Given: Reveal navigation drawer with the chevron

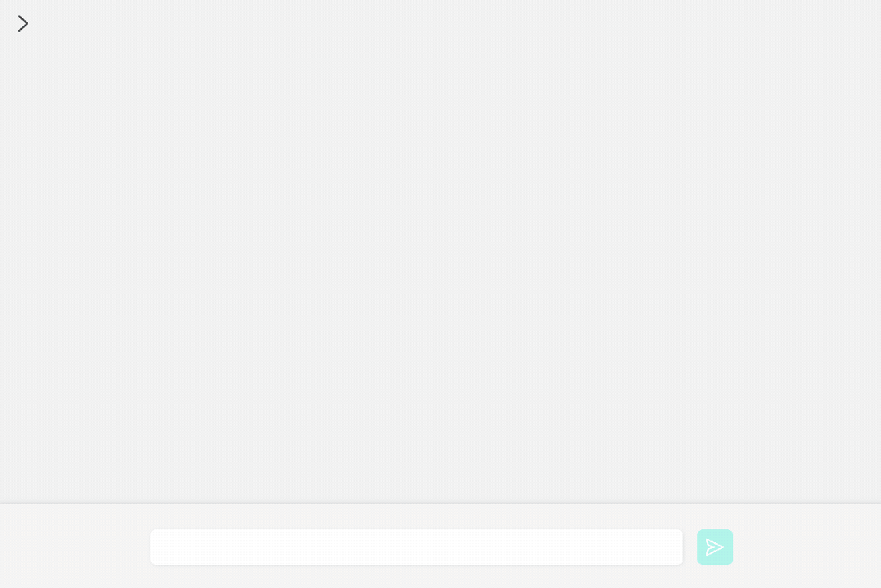Looking at the screenshot, I should [23, 24].
